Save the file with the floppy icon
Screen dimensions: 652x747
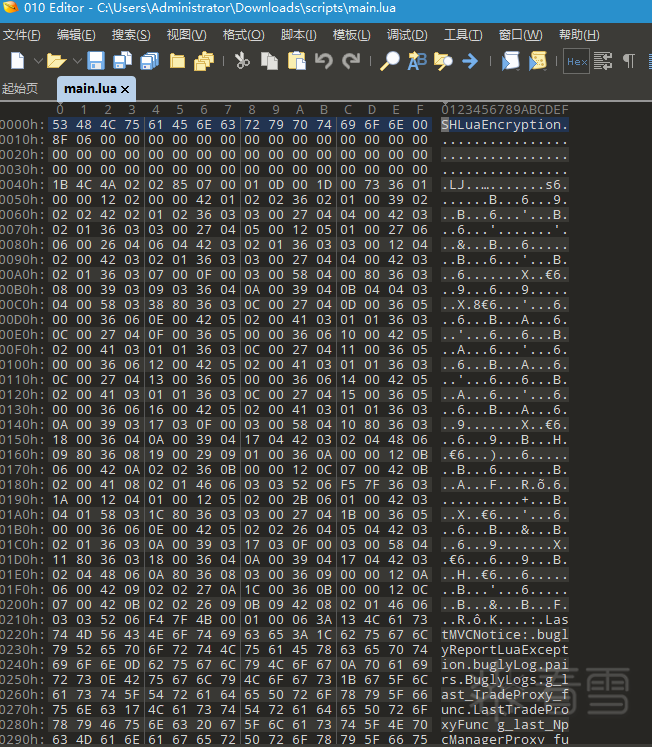point(96,61)
